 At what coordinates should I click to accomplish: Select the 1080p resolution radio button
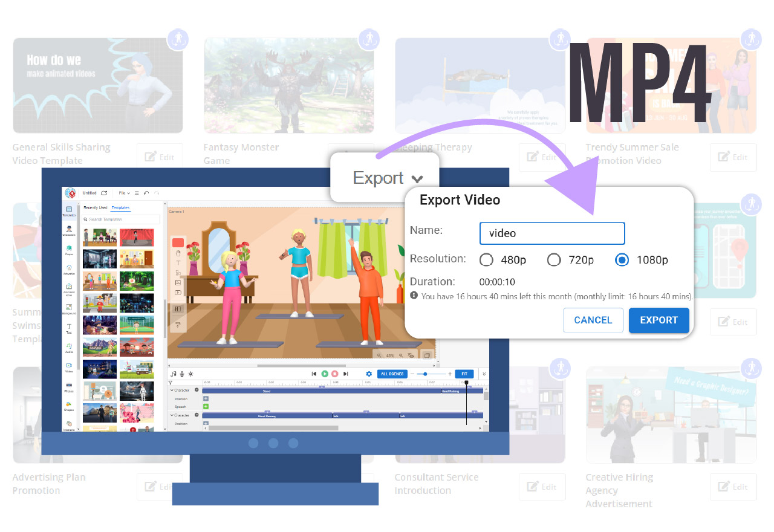(x=622, y=259)
